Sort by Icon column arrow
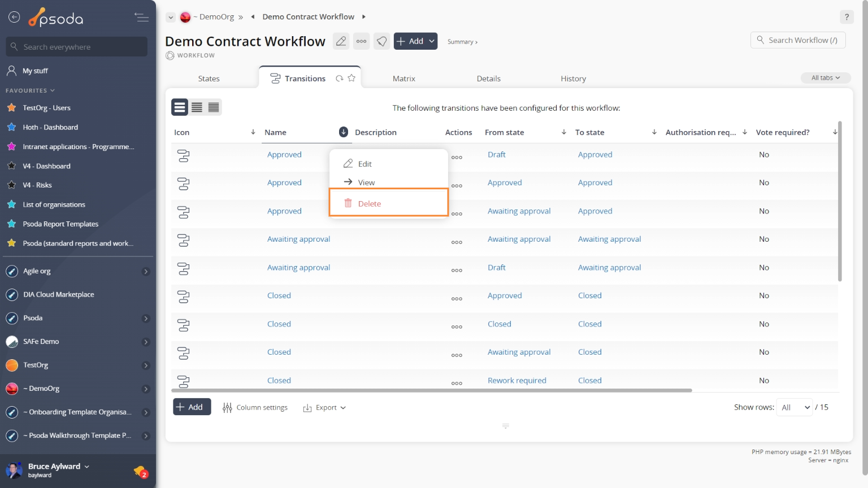Screen dimensions: 868x488 coord(253,132)
